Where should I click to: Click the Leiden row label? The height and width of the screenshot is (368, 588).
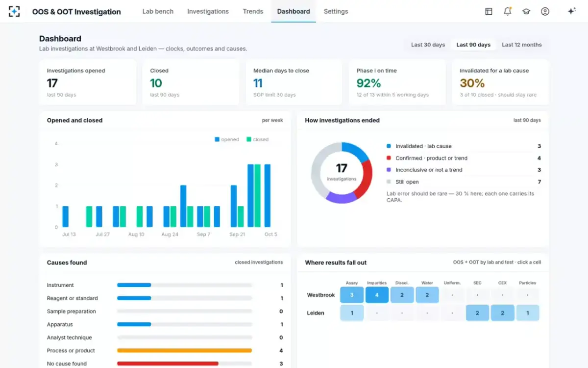(316, 313)
